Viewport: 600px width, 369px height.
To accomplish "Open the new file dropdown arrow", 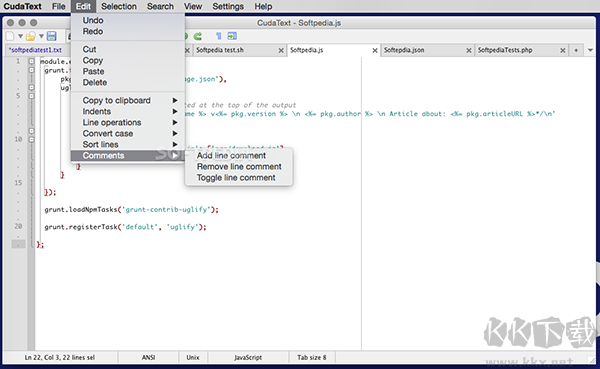I will click(20, 36).
